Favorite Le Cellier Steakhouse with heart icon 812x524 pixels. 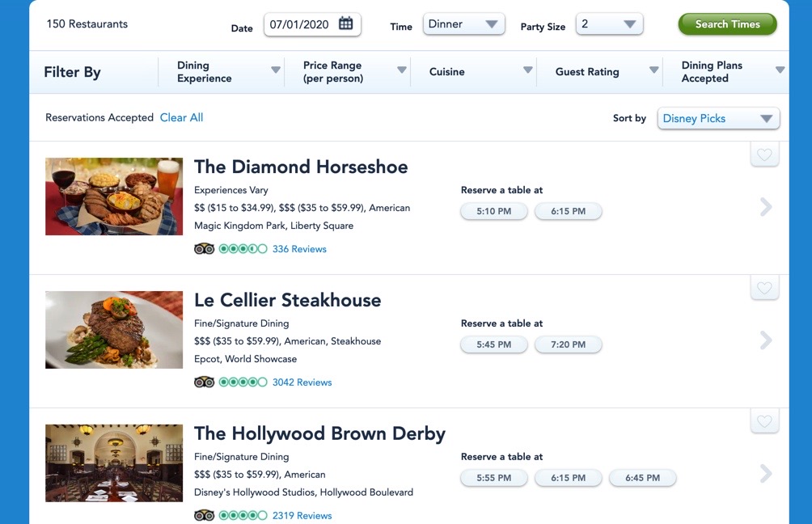point(764,287)
